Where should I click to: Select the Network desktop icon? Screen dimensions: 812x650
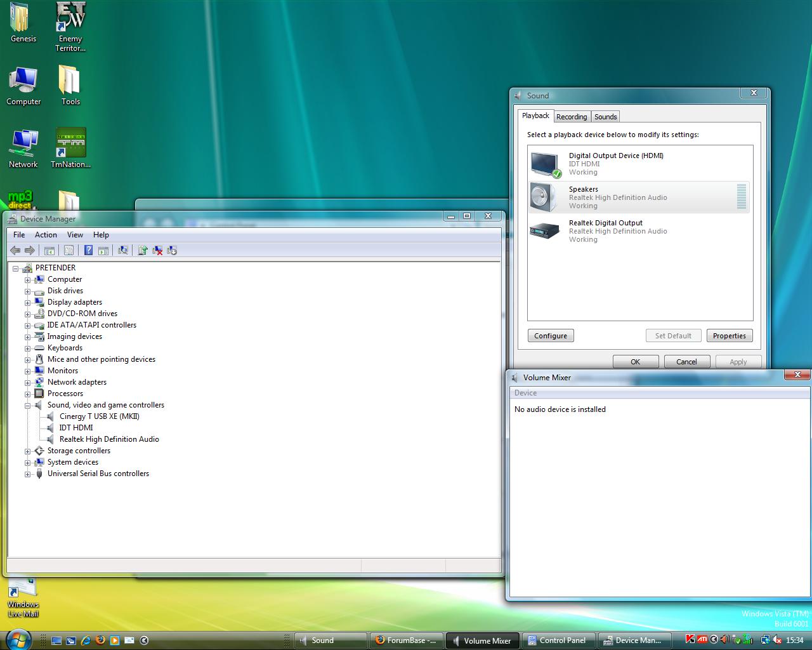pyautogui.click(x=23, y=149)
